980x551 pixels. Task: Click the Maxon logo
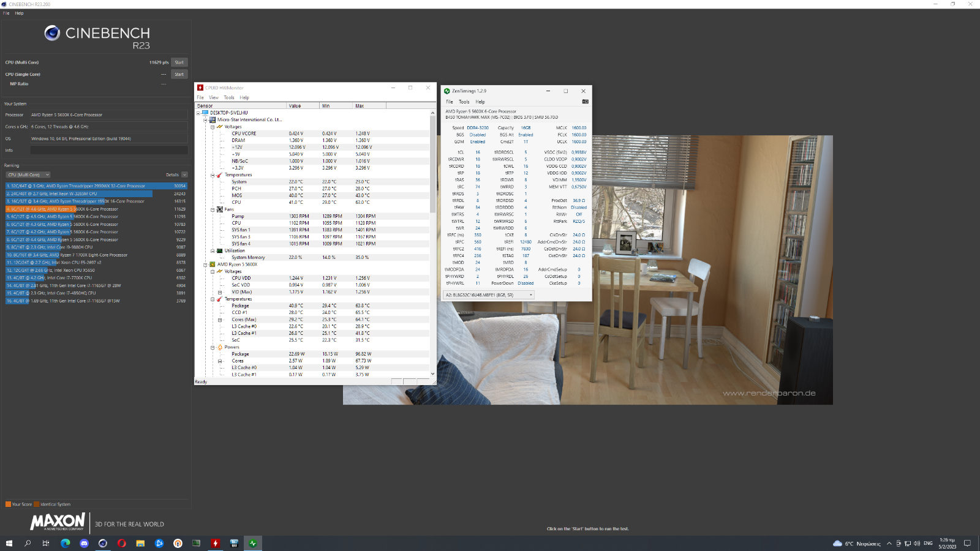pos(58,522)
